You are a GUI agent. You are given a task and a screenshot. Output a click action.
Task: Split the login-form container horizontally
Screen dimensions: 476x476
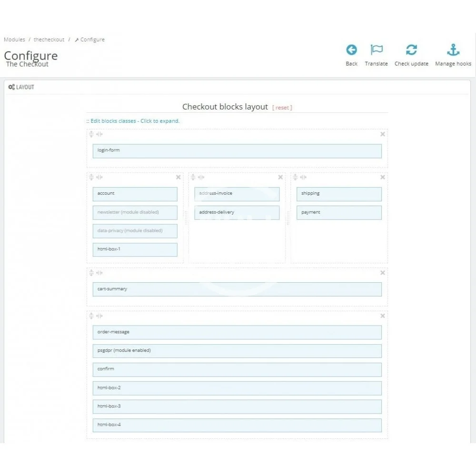pyautogui.click(x=91, y=134)
